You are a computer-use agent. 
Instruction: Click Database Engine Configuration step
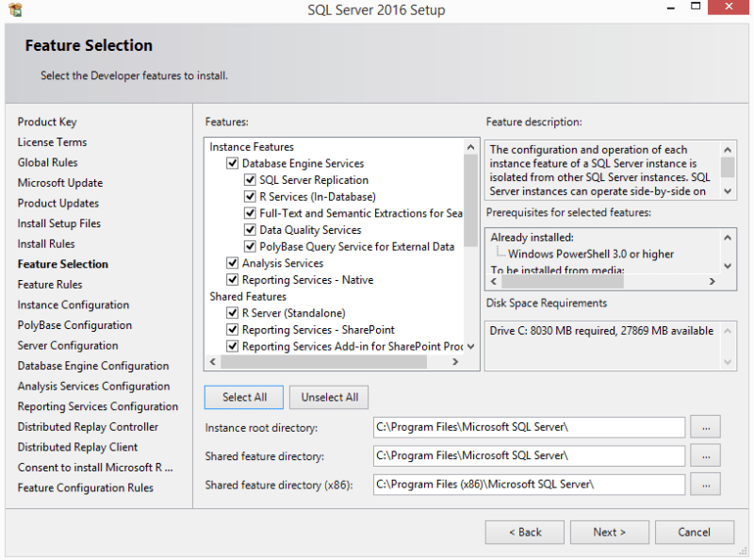coord(93,366)
